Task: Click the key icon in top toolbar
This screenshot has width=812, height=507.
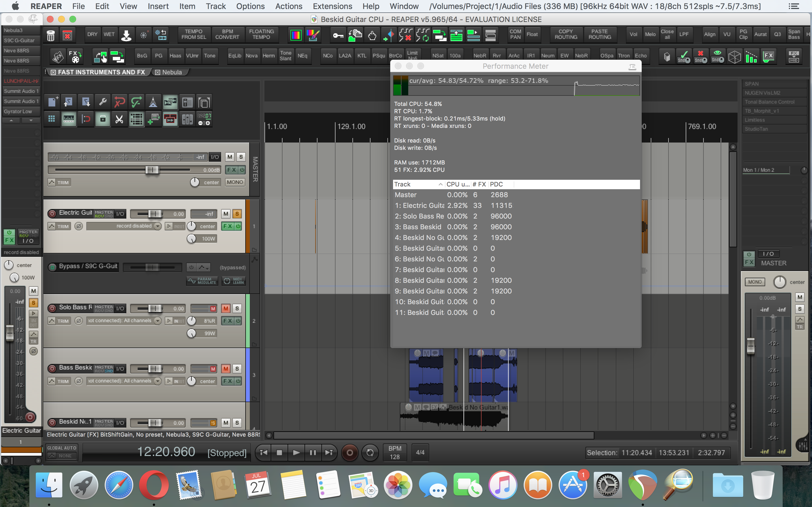Action: (338, 35)
